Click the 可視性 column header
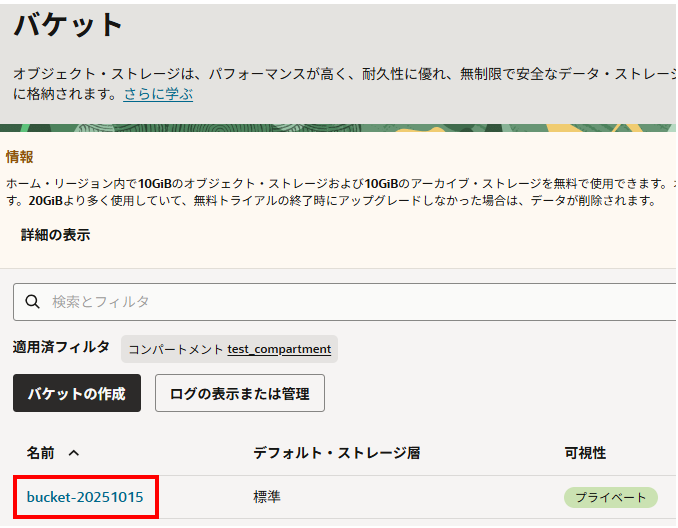The width and height of the screenshot is (678, 528). click(x=585, y=453)
